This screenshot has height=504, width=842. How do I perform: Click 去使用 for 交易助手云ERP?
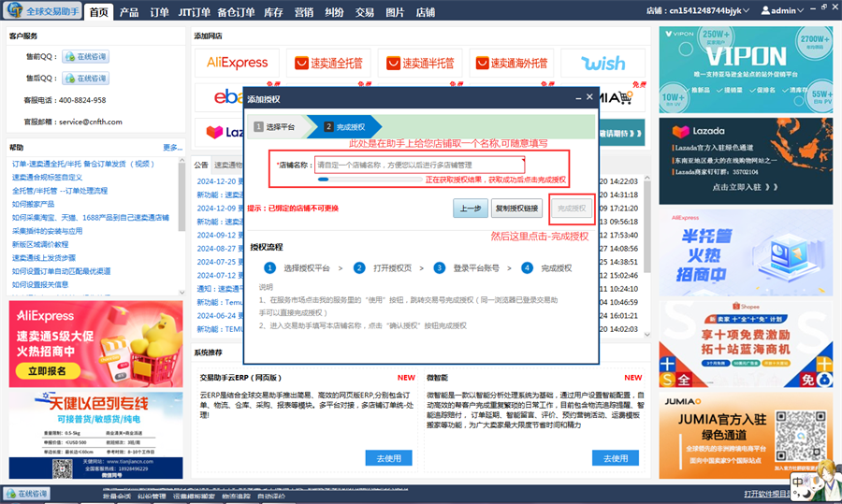tap(389, 458)
